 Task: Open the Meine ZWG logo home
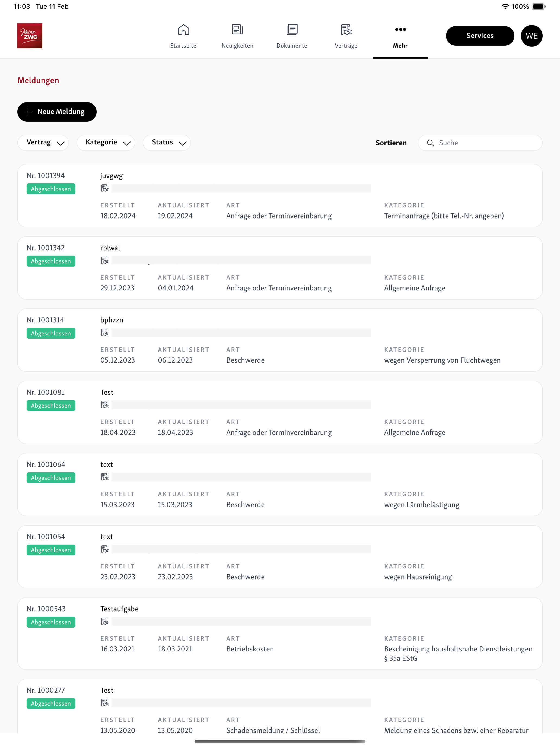[30, 36]
